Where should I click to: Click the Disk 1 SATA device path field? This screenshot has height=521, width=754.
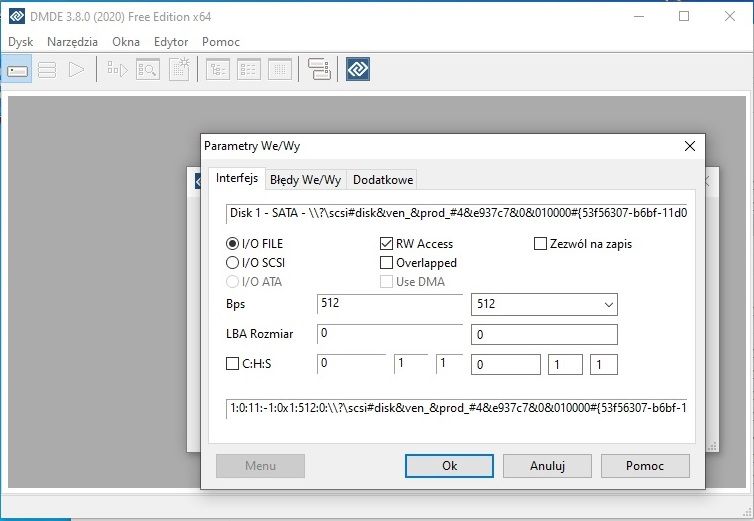[x=456, y=213]
